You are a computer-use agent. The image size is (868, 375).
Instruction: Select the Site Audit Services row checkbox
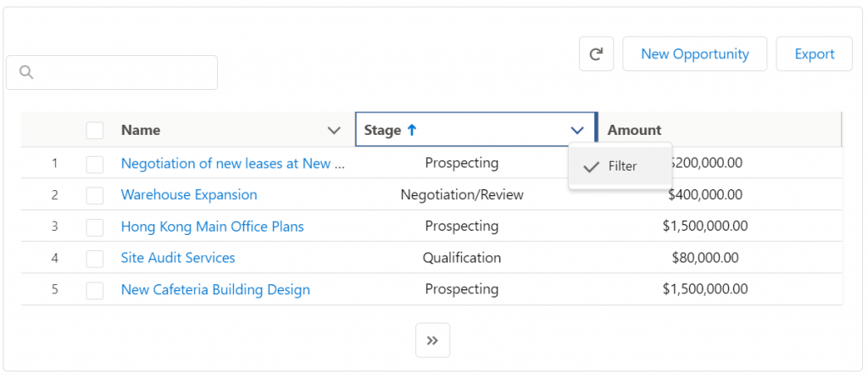pyautogui.click(x=95, y=258)
